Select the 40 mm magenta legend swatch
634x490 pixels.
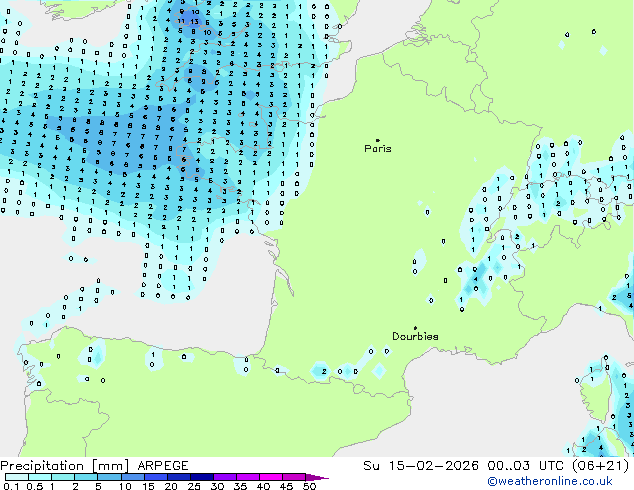(271, 477)
